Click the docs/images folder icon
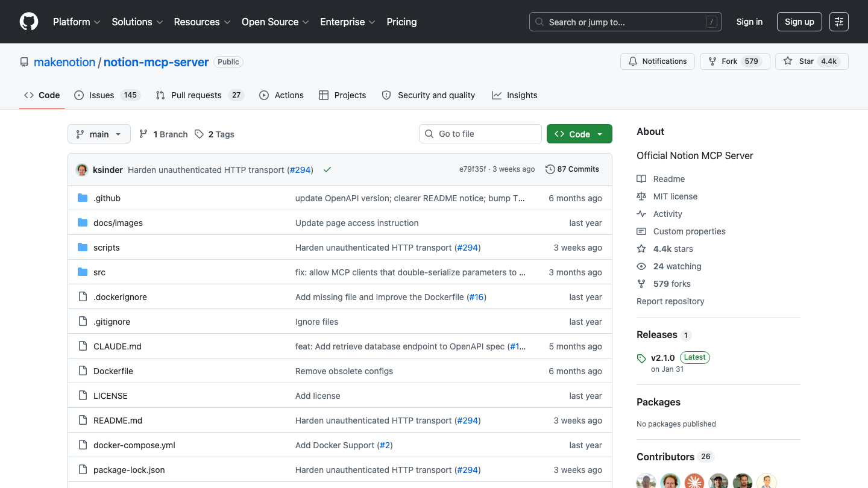Viewport: 868px width, 488px height. click(x=83, y=223)
